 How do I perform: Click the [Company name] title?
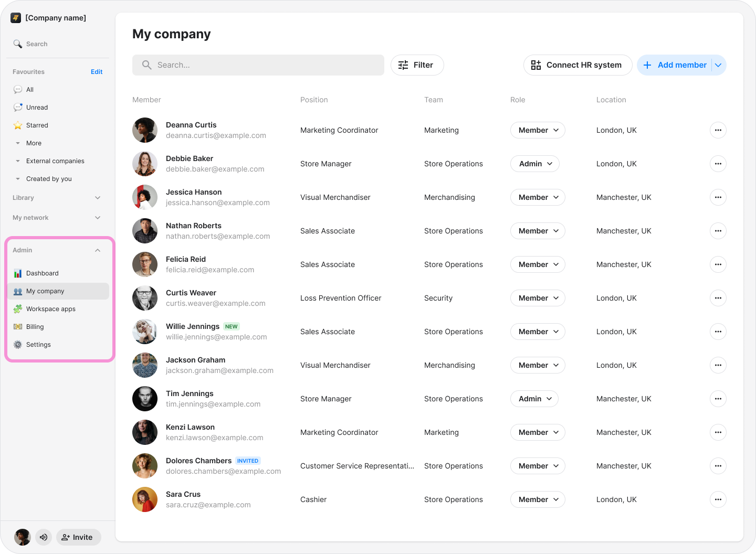pos(56,18)
